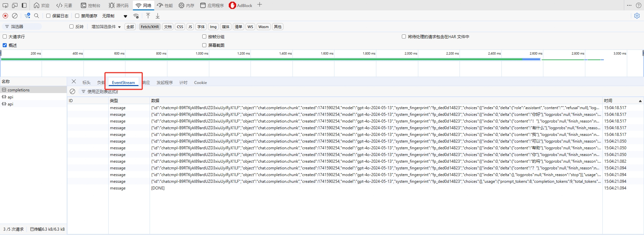Select the Fetch/XHR filter
The image size is (644, 235).
[x=150, y=27]
